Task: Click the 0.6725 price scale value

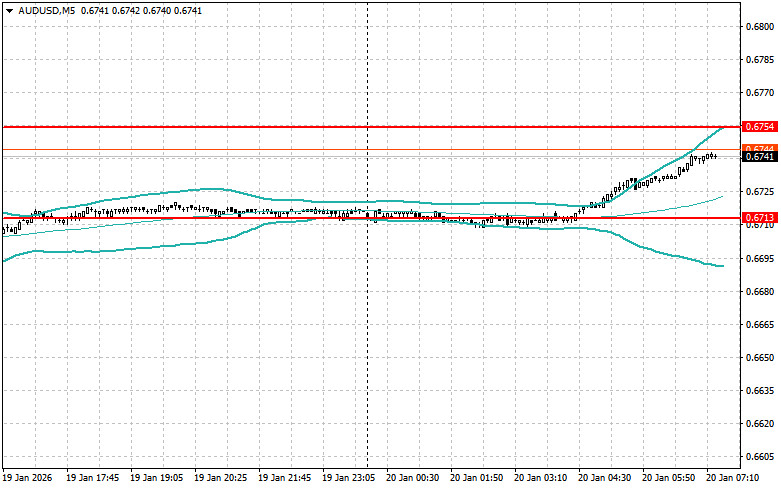Action: tap(760, 192)
